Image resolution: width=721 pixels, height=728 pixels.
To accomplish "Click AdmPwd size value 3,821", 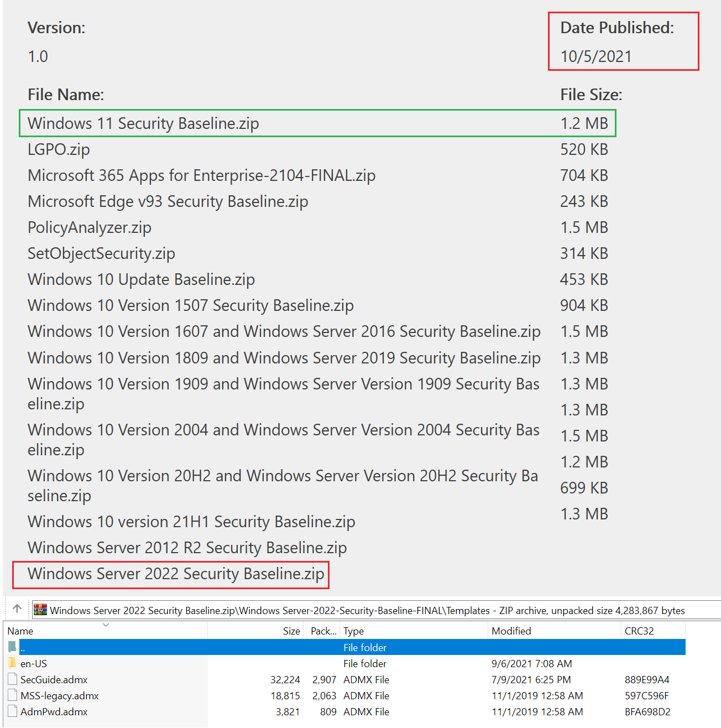I will pyautogui.click(x=288, y=711).
